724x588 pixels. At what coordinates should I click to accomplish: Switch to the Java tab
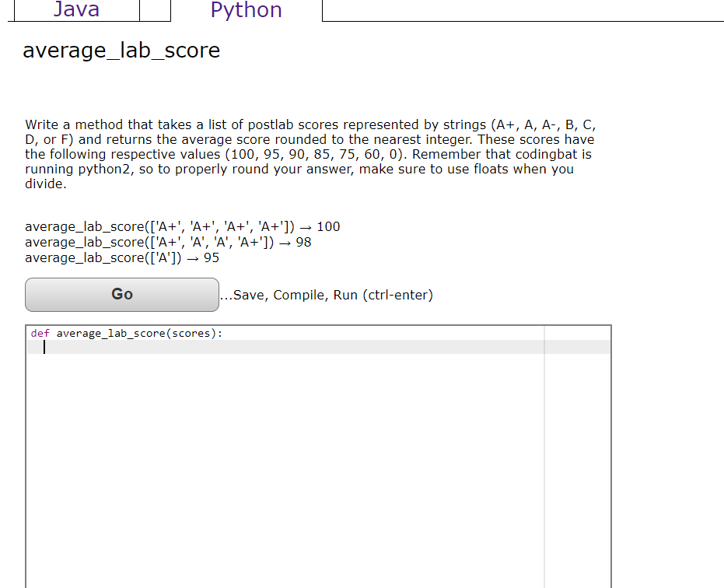point(77,9)
